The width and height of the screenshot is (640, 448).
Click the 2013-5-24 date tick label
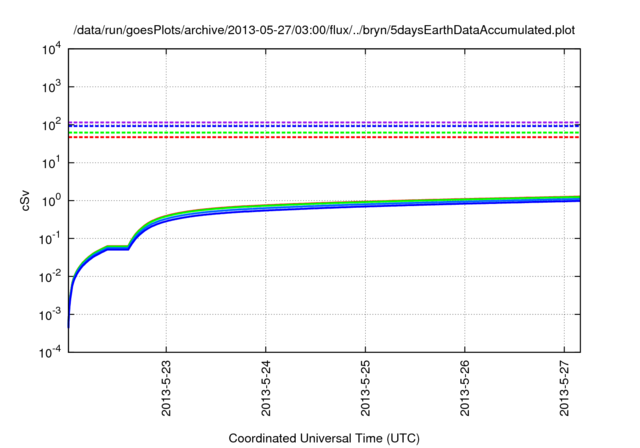coord(266,388)
